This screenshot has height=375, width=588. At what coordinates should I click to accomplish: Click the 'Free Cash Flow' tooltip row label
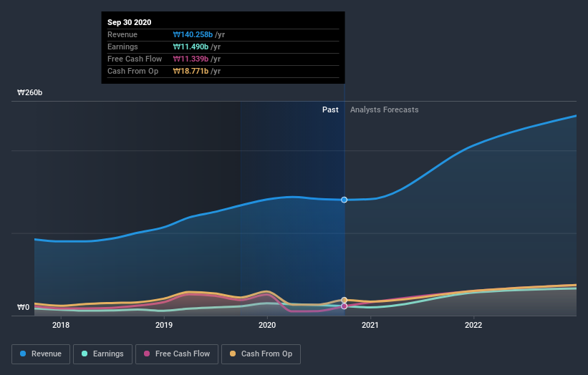coord(135,59)
